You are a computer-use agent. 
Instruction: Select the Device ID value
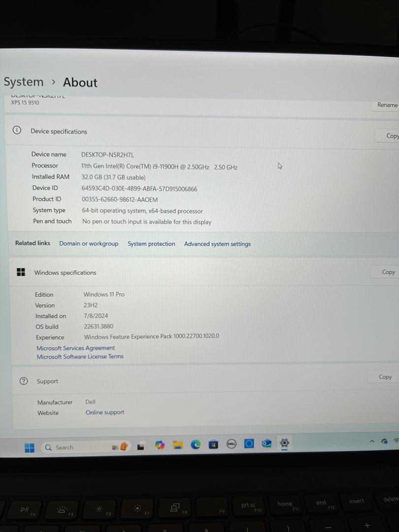click(139, 189)
